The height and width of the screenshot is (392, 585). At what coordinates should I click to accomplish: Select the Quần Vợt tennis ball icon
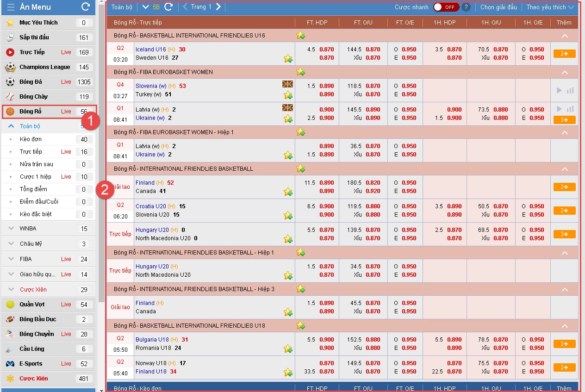click(x=9, y=304)
